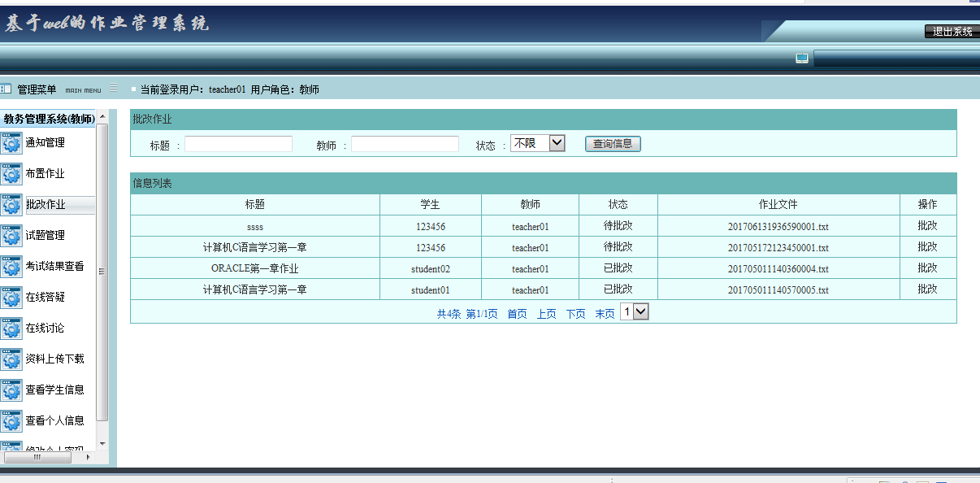This screenshot has height=483, width=980.
Task: Select 批改作业 in the sidebar
Action: 45,205
